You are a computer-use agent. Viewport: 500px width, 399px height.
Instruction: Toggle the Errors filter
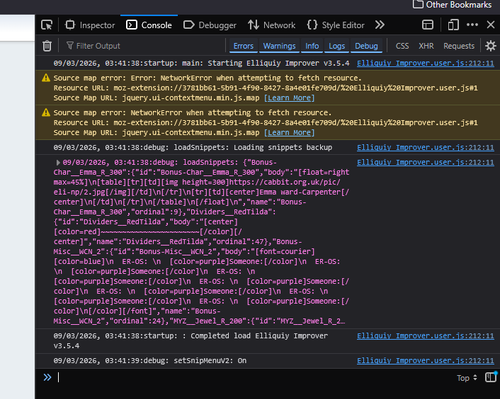[243, 46]
